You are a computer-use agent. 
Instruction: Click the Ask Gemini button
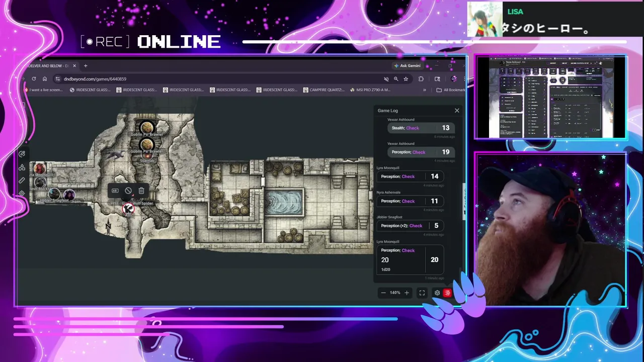408,66
